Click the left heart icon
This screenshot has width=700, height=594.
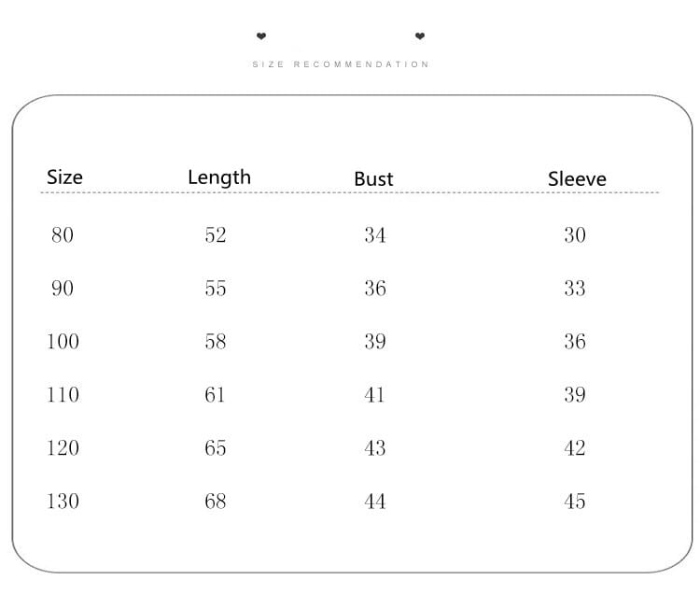point(261,36)
